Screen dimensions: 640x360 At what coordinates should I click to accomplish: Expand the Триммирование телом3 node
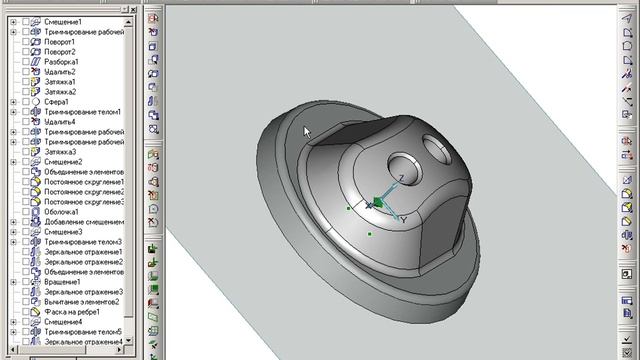(13, 242)
